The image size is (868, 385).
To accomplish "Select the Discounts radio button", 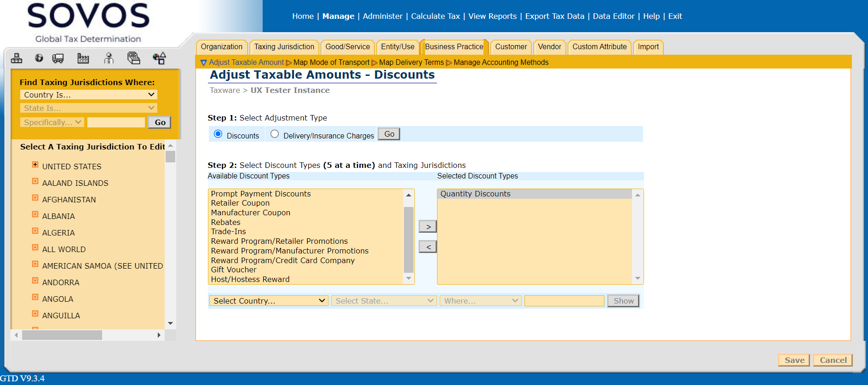I will point(218,134).
